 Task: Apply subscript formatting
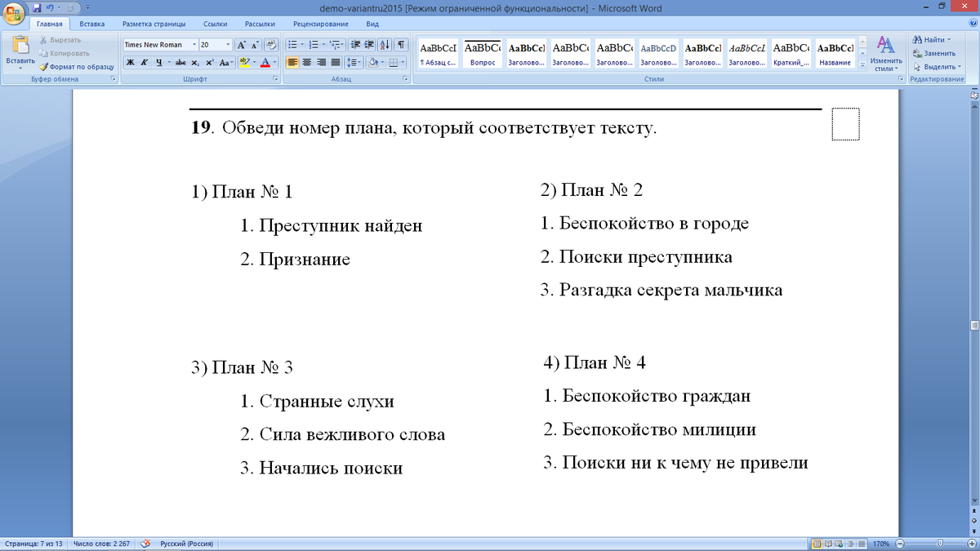[x=195, y=62]
